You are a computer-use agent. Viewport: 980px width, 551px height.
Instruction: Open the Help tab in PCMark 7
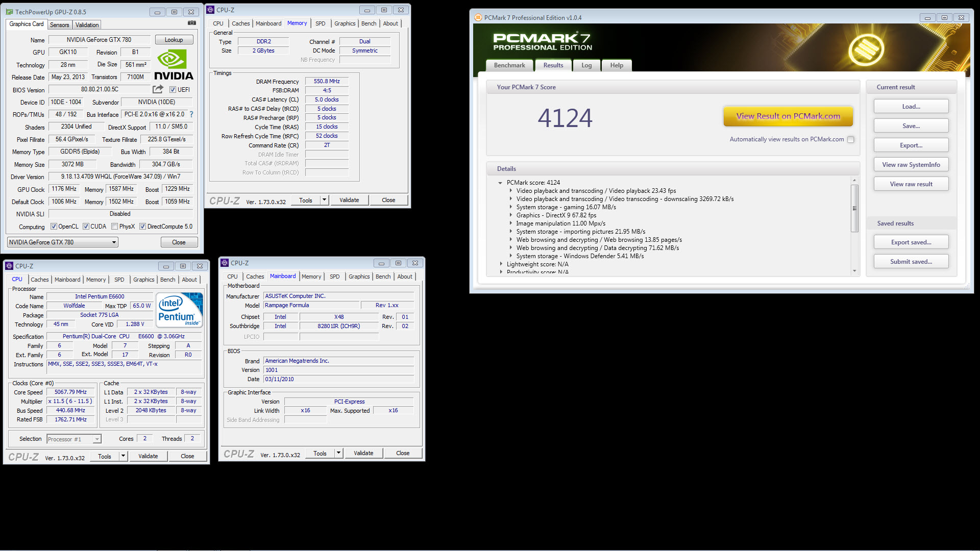click(x=617, y=65)
